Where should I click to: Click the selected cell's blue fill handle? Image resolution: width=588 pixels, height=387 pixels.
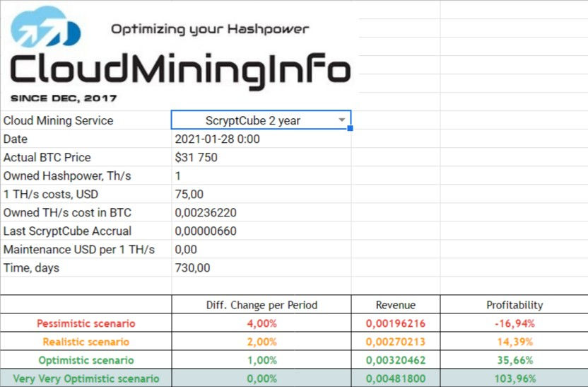(351, 128)
